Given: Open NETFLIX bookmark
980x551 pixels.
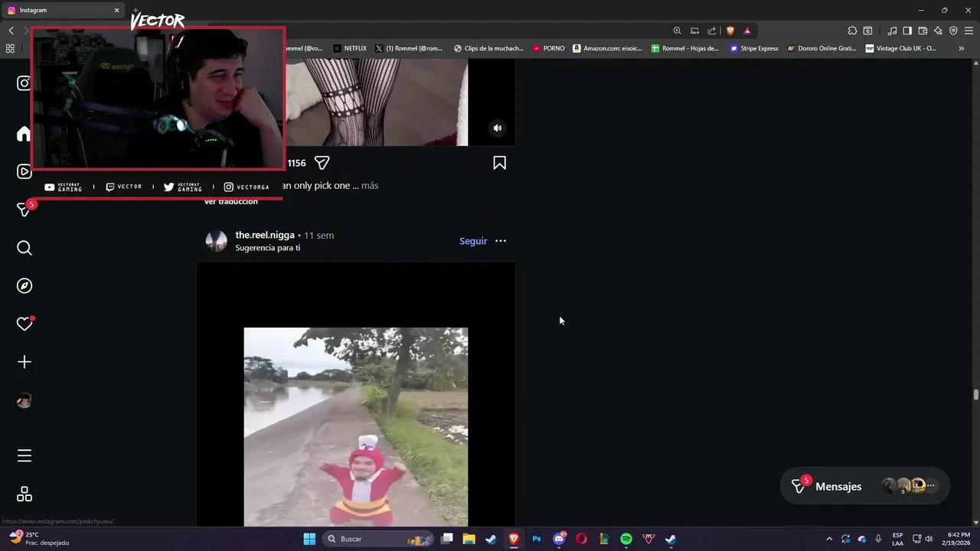Looking at the screenshot, I should pos(350,48).
